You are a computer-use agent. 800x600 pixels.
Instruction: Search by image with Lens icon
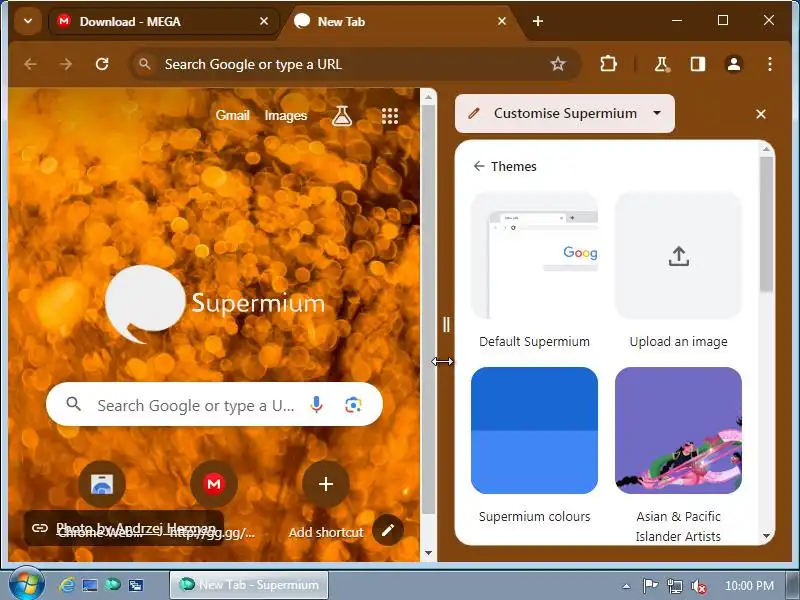click(353, 405)
